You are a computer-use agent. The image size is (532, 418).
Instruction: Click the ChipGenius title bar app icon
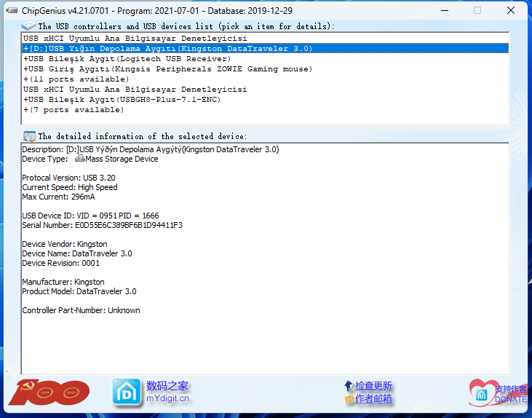pos(12,10)
